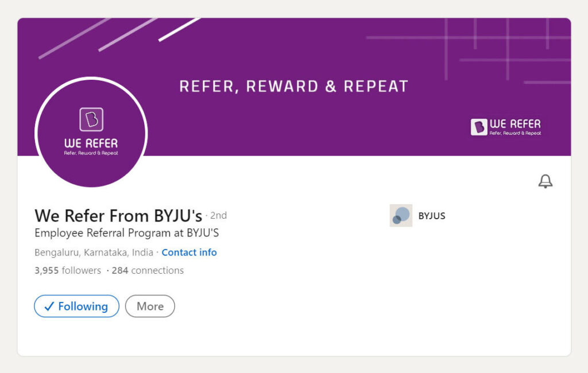The height and width of the screenshot is (373, 588).
Task: Open the More options dropdown
Action: pyautogui.click(x=150, y=306)
